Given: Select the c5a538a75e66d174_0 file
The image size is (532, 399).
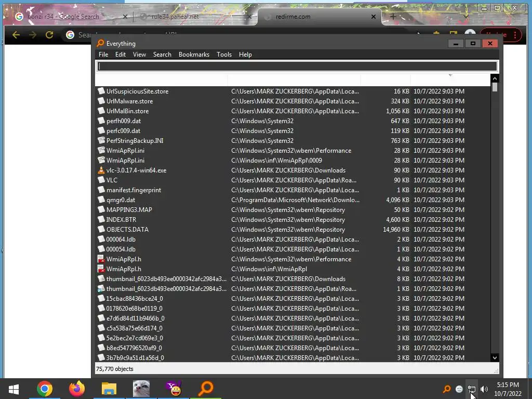Looking at the screenshot, I should click(x=135, y=328).
